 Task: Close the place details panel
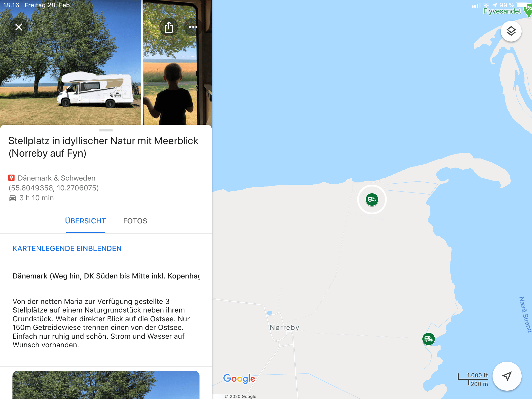coord(19,27)
